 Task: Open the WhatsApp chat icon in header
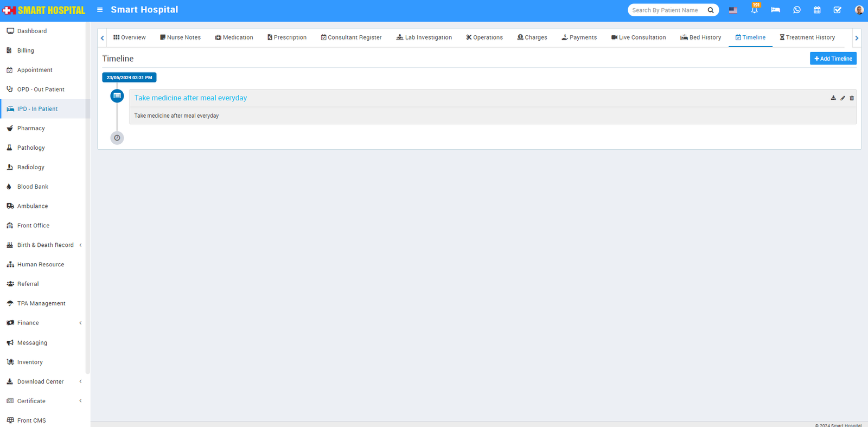796,10
